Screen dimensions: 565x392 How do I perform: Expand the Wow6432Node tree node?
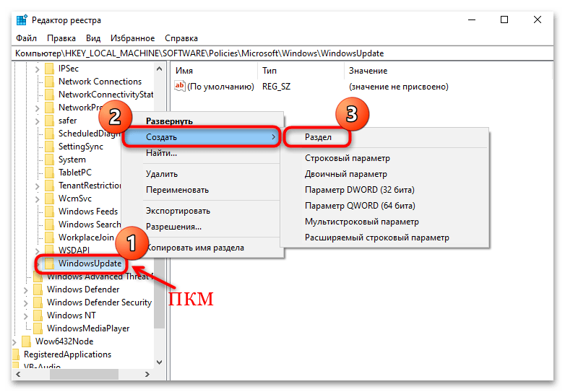[x=14, y=341]
